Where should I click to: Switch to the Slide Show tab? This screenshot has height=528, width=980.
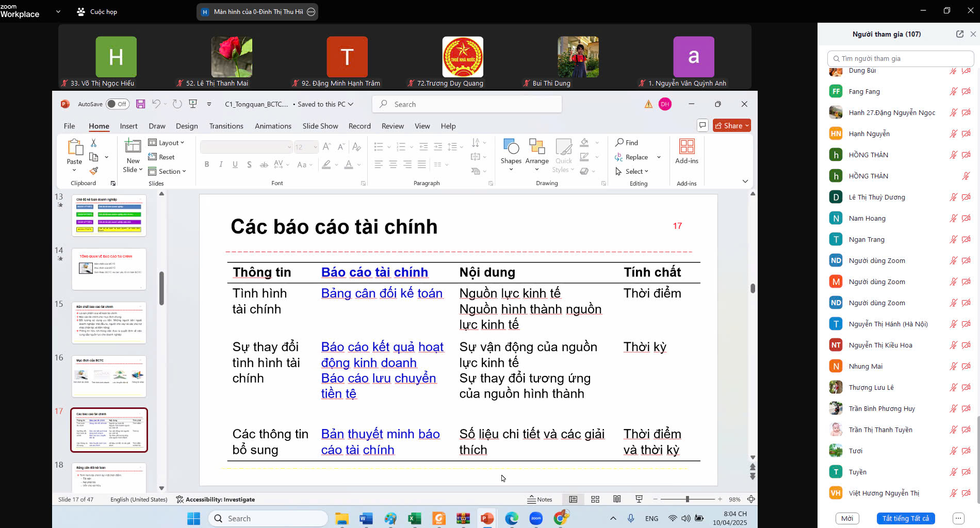320,126
